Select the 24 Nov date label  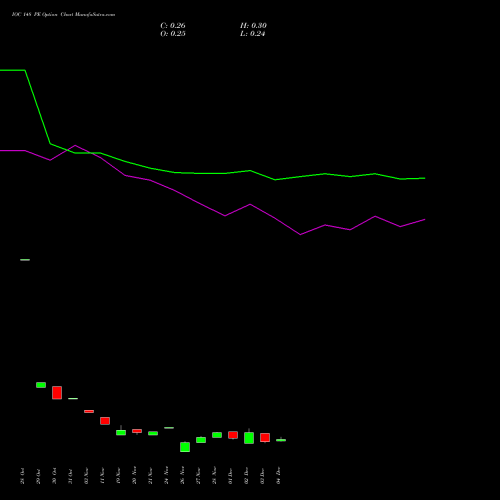tap(166, 475)
